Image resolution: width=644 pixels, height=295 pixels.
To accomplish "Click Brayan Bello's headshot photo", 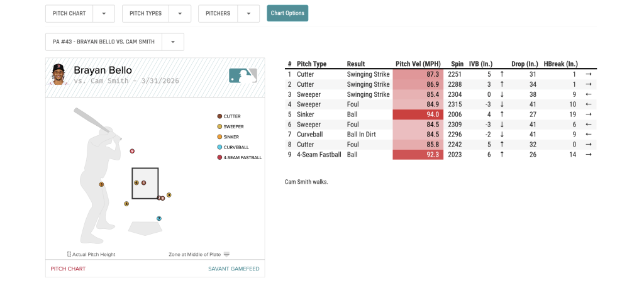I will [x=60, y=75].
